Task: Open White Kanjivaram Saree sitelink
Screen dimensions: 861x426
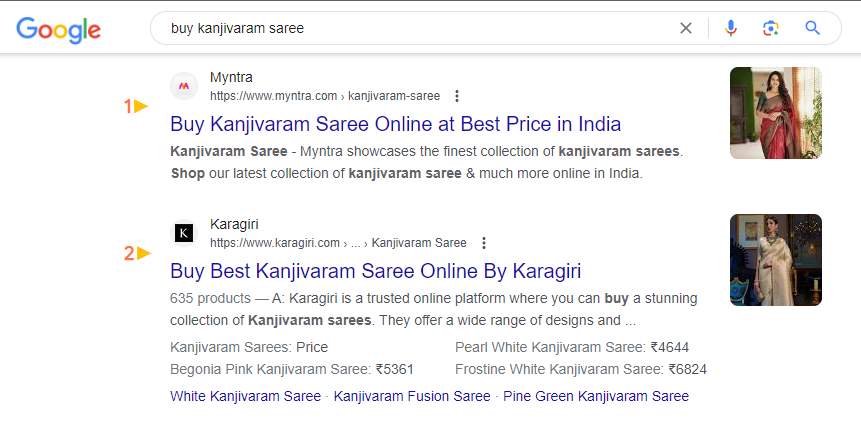Action: click(x=245, y=396)
